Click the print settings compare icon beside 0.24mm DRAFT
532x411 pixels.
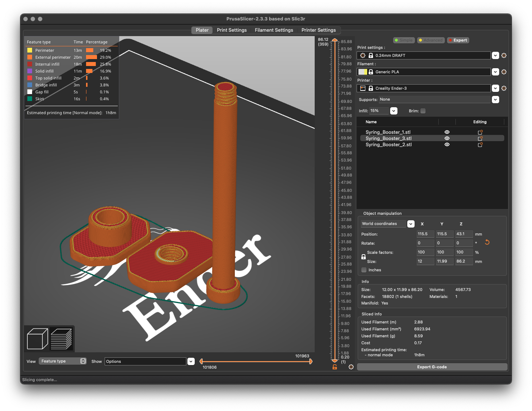(363, 55)
